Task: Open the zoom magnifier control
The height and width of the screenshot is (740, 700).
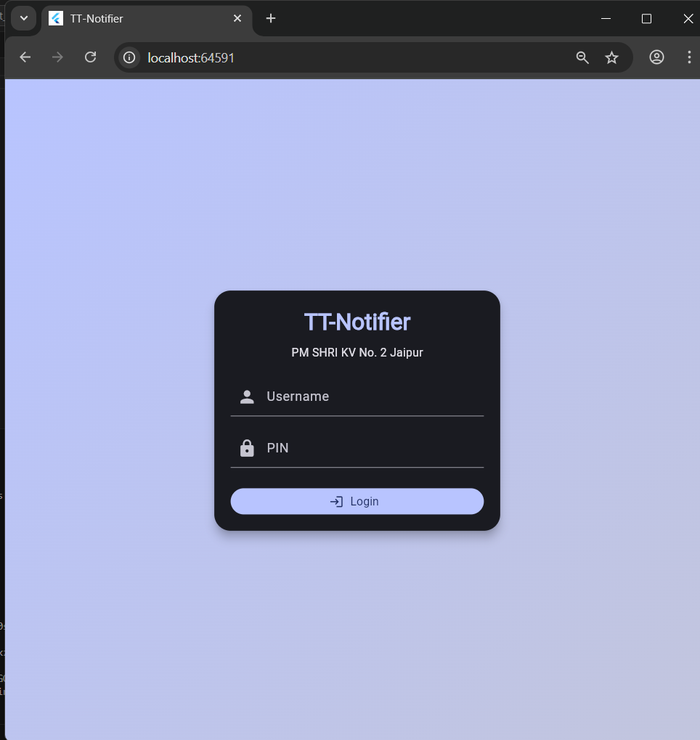Action: (582, 57)
